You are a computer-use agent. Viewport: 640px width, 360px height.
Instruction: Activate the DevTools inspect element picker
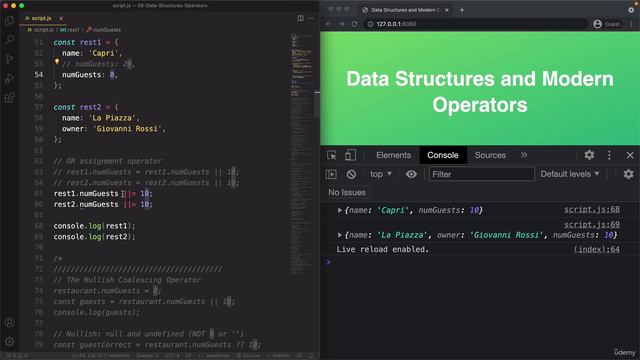(x=331, y=155)
